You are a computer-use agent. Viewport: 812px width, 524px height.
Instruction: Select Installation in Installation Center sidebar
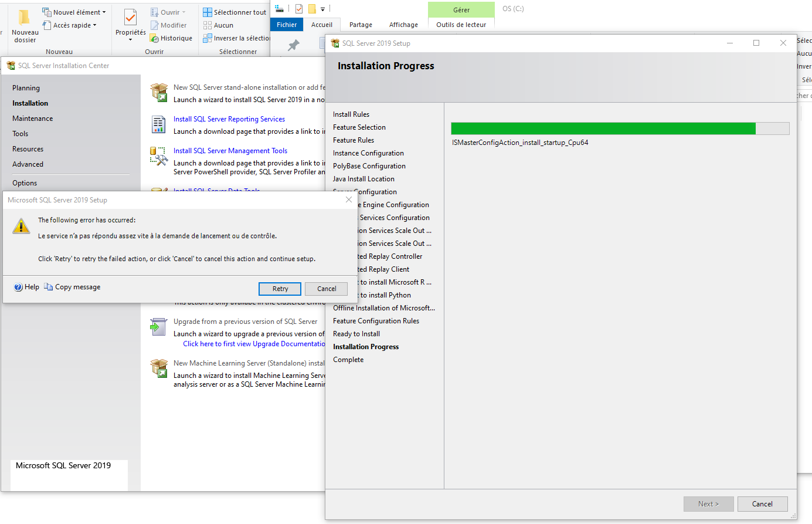click(30, 103)
